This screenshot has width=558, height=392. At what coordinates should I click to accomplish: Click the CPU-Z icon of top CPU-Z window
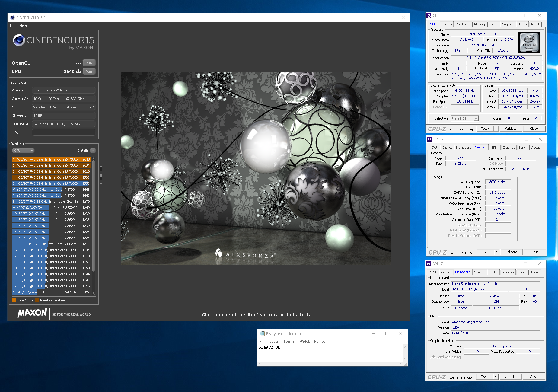pos(429,16)
